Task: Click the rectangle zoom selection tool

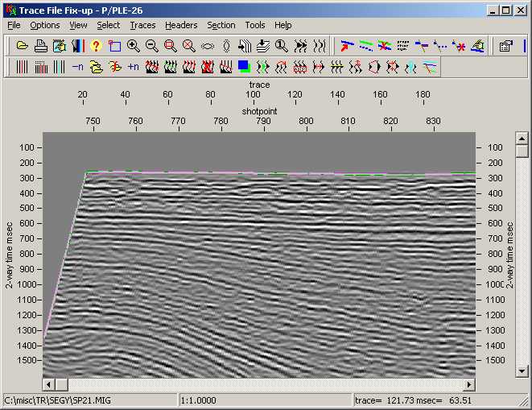Action: (x=114, y=46)
